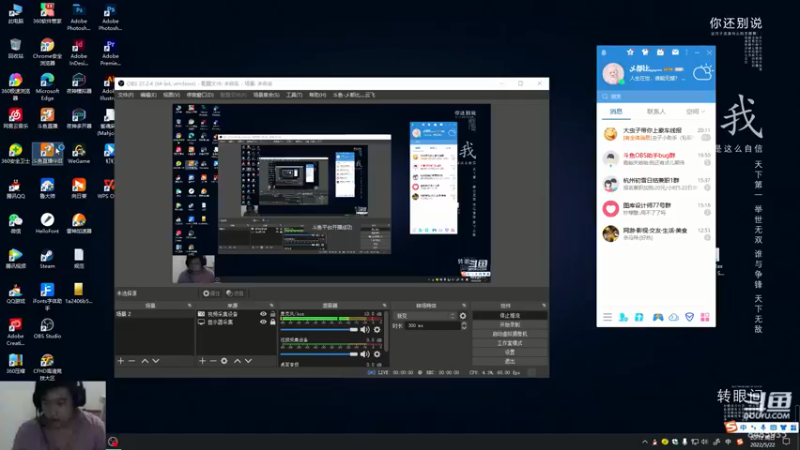
Task: Pop out the 控件 controls dock
Action: 544,306
